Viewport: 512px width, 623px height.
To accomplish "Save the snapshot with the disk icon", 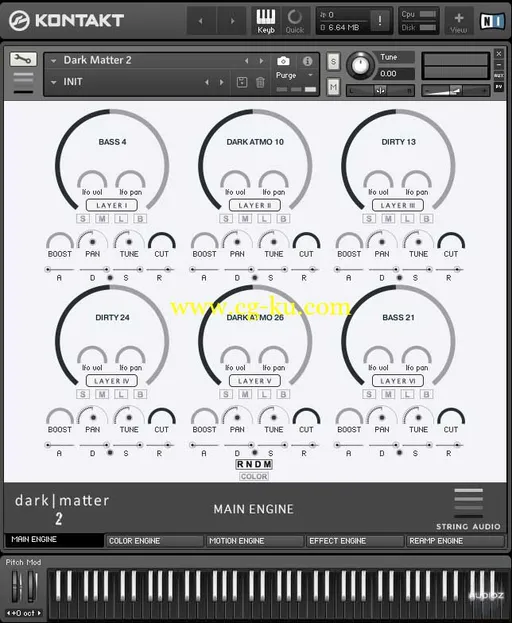I will pyautogui.click(x=242, y=82).
